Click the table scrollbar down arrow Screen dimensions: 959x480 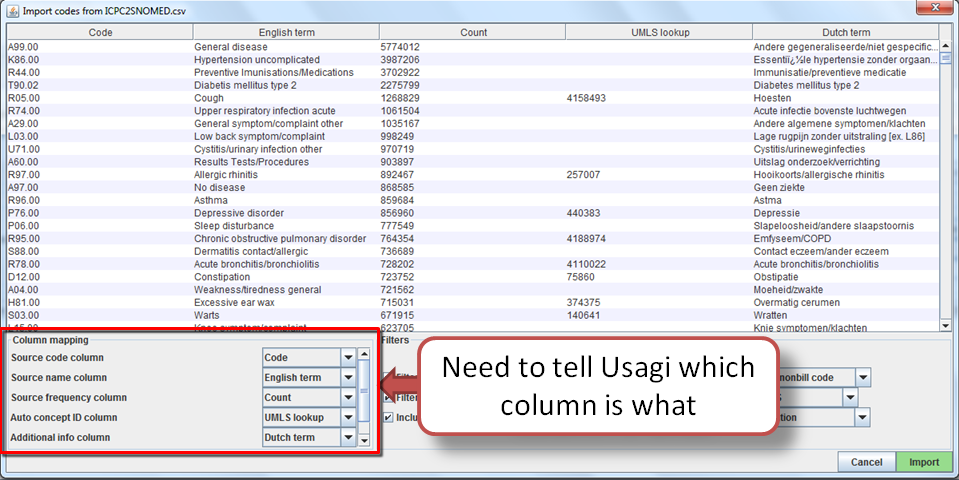click(945, 325)
